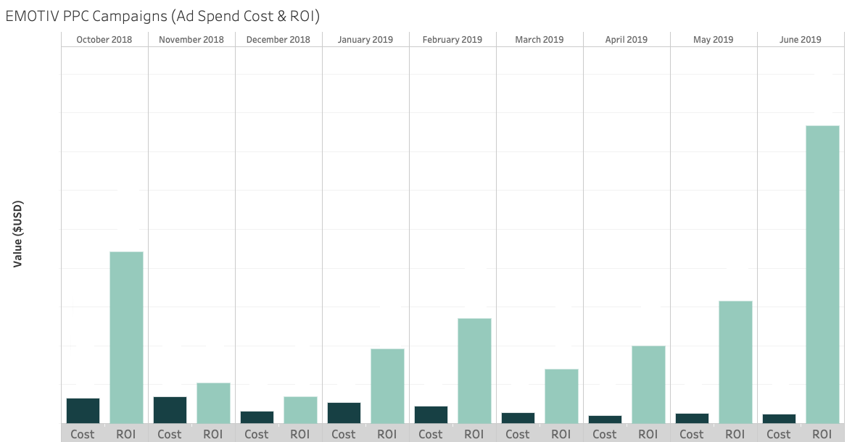
Task: Click the ROI label under December 2018
Action: coord(300,434)
